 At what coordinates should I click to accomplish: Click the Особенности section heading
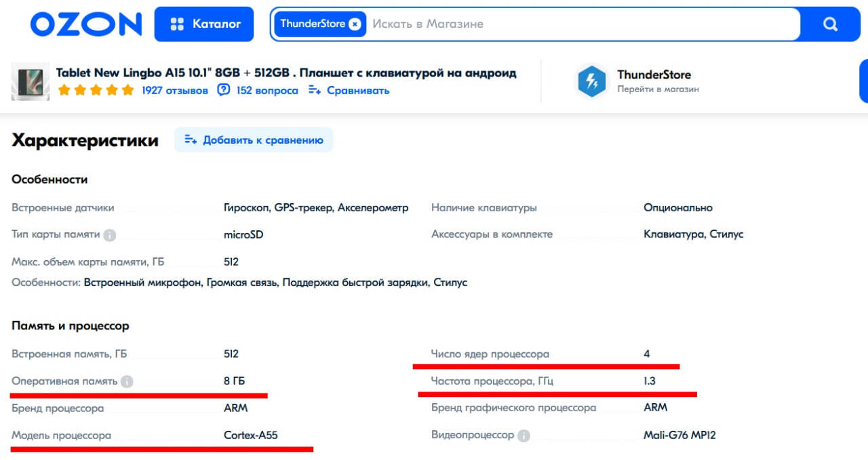pos(50,180)
